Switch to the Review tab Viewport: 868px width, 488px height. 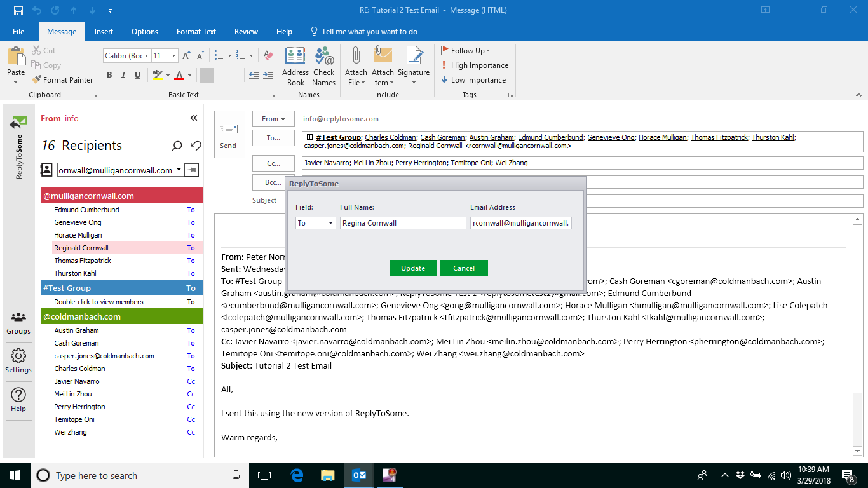(246, 32)
